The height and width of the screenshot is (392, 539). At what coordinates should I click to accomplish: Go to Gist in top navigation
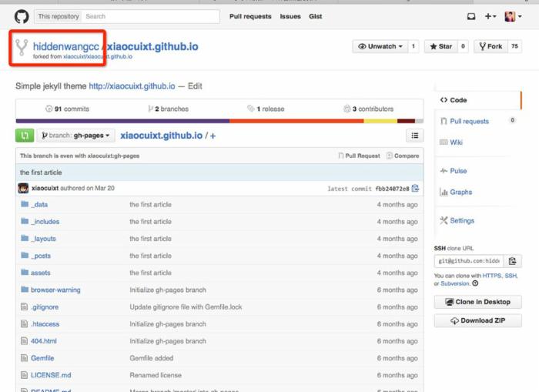point(316,16)
